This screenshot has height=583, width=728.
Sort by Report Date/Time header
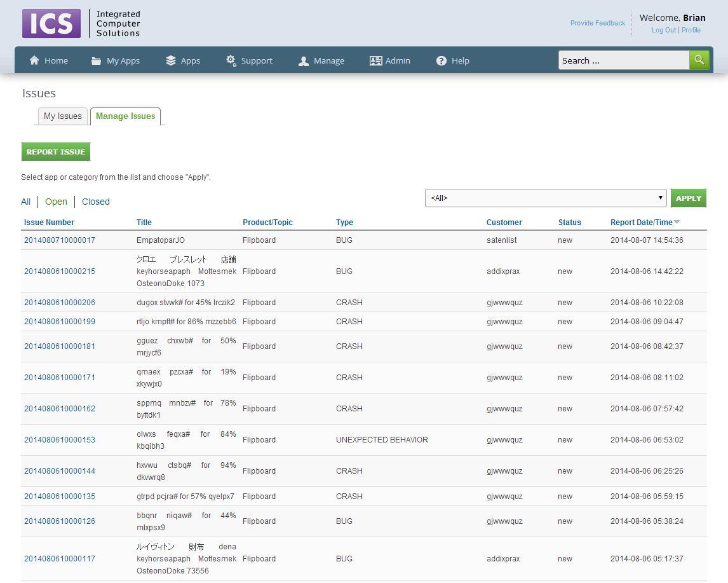click(641, 223)
